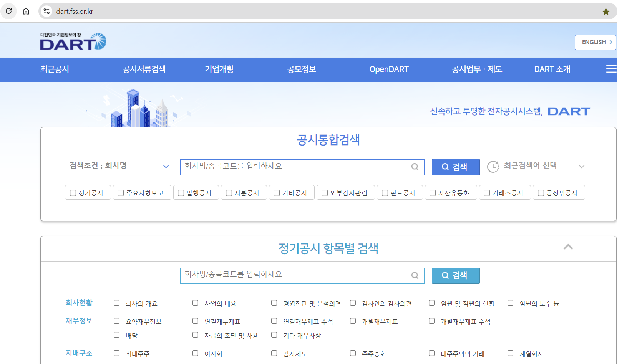Image resolution: width=617 pixels, height=364 pixels.
Task: Focus the 정기공시 항목별 company name input
Action: [302, 276]
